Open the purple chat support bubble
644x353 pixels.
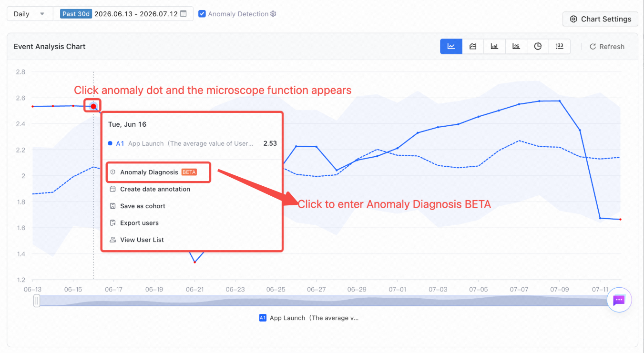(x=619, y=300)
